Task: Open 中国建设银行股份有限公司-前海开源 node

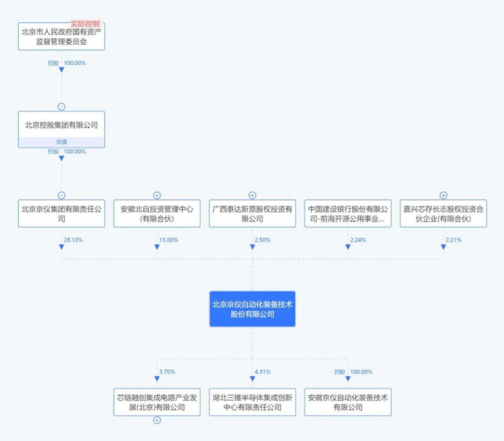Action: click(348, 214)
